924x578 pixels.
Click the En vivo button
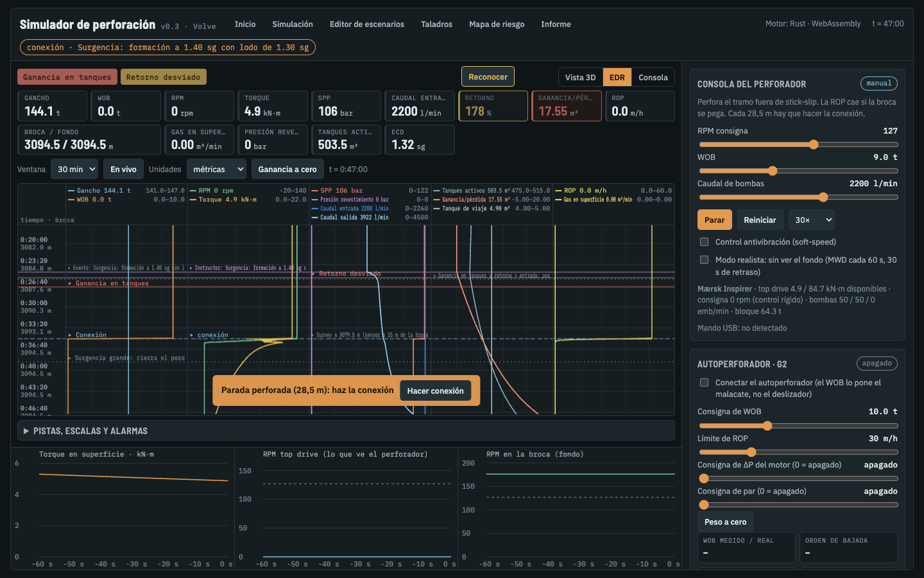(123, 170)
